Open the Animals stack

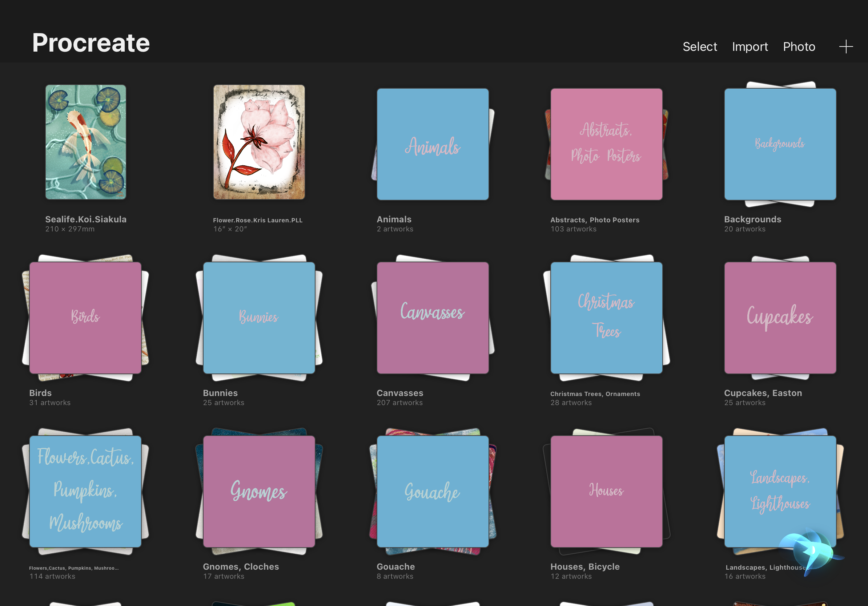433,144
